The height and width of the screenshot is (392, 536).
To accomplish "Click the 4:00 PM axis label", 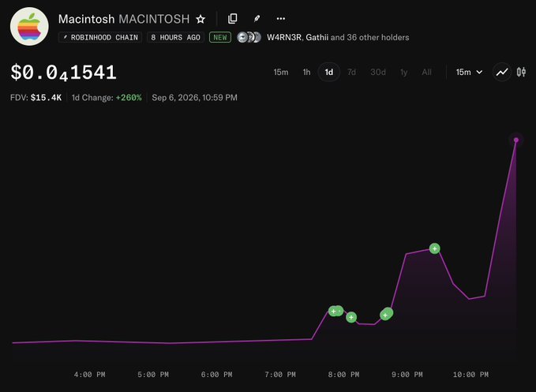I will (x=89, y=375).
